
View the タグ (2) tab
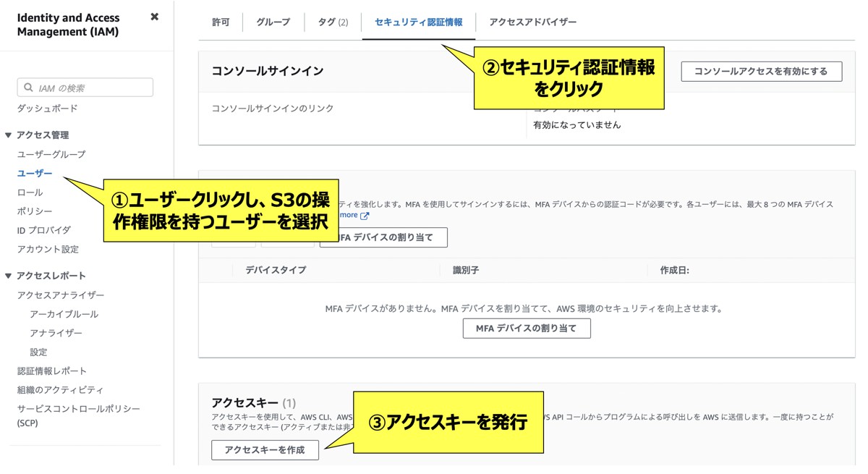coord(331,22)
